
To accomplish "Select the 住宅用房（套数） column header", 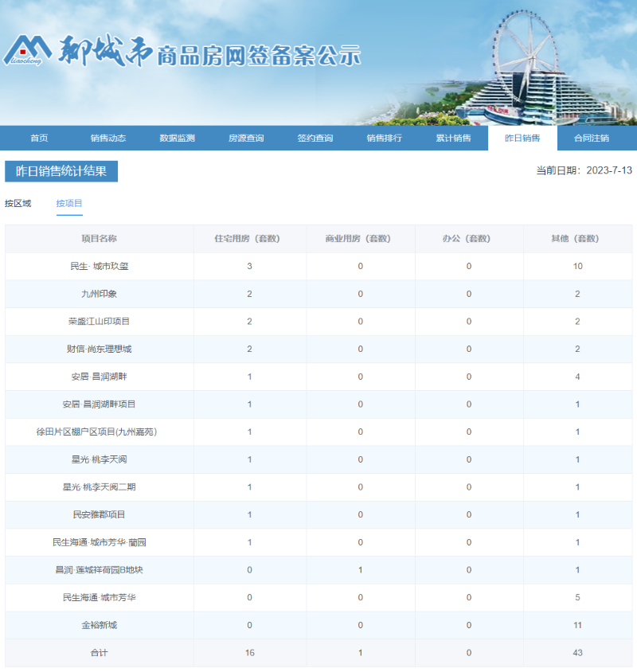I will (x=249, y=238).
